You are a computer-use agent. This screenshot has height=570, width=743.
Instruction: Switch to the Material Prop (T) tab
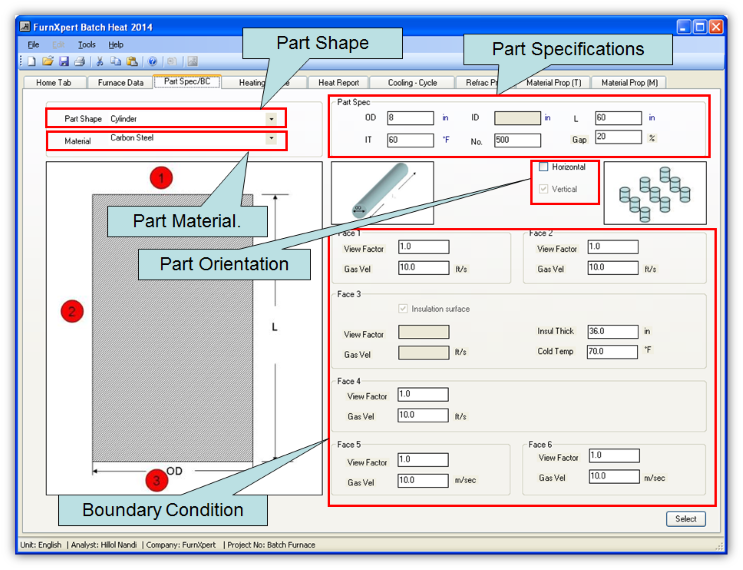[x=553, y=82]
